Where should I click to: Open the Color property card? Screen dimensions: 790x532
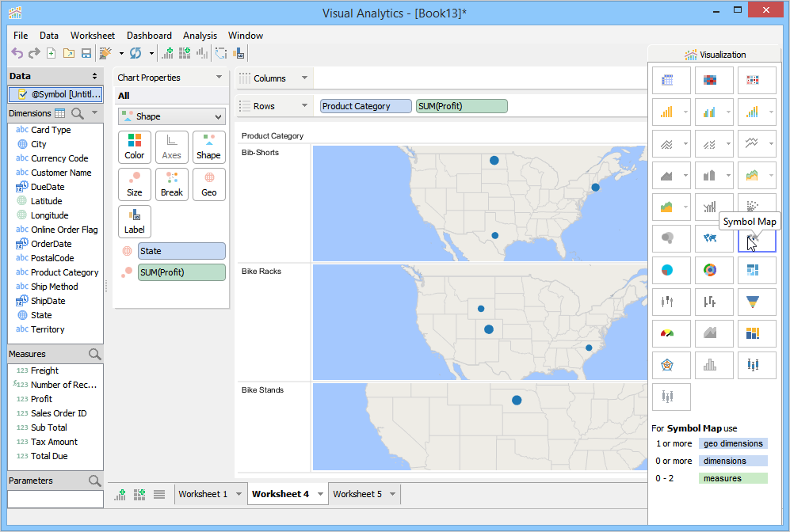point(135,147)
